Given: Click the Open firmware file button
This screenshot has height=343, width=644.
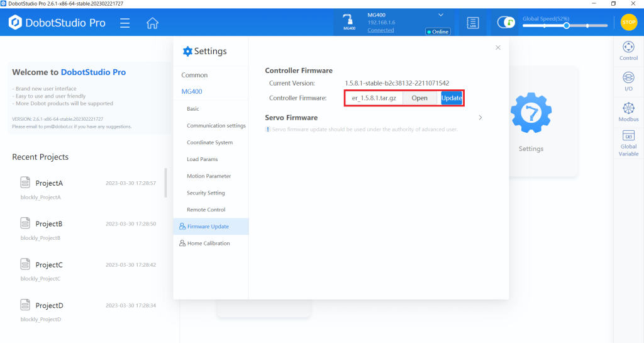Looking at the screenshot, I should (419, 98).
